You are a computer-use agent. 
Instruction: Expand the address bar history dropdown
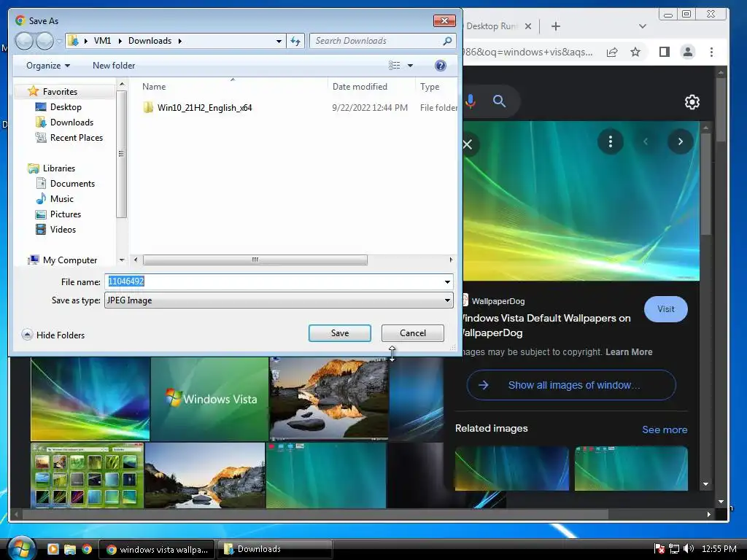pos(279,41)
